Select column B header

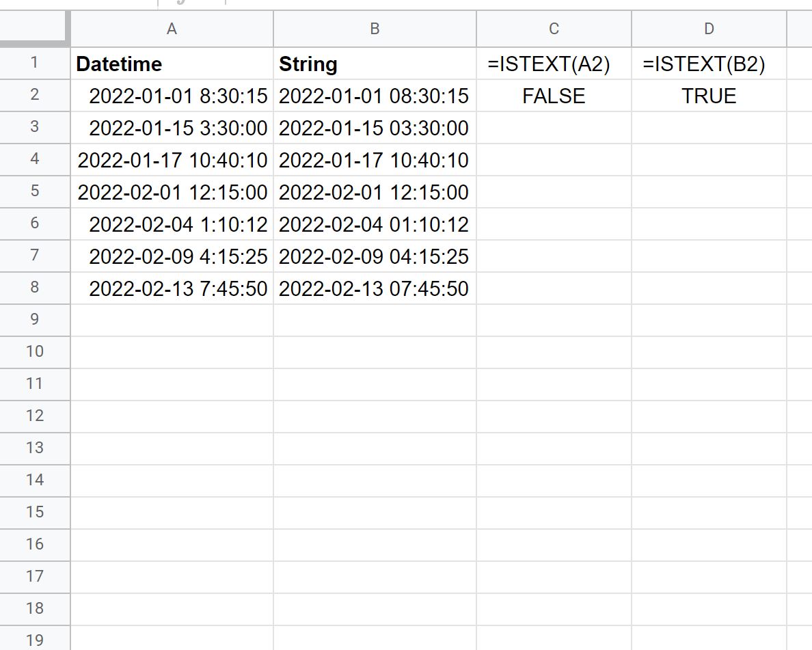(x=375, y=29)
